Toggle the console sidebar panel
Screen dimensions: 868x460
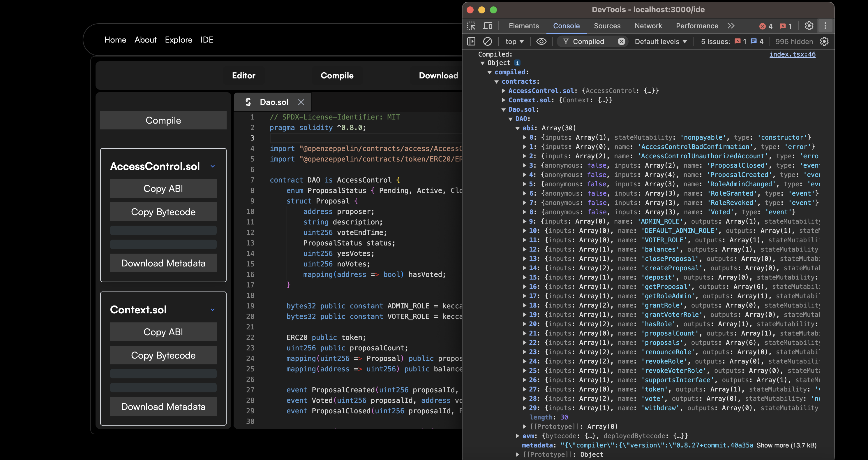click(471, 41)
